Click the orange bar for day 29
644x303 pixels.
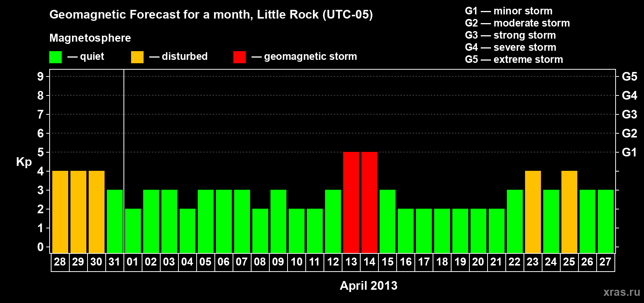pos(78,212)
